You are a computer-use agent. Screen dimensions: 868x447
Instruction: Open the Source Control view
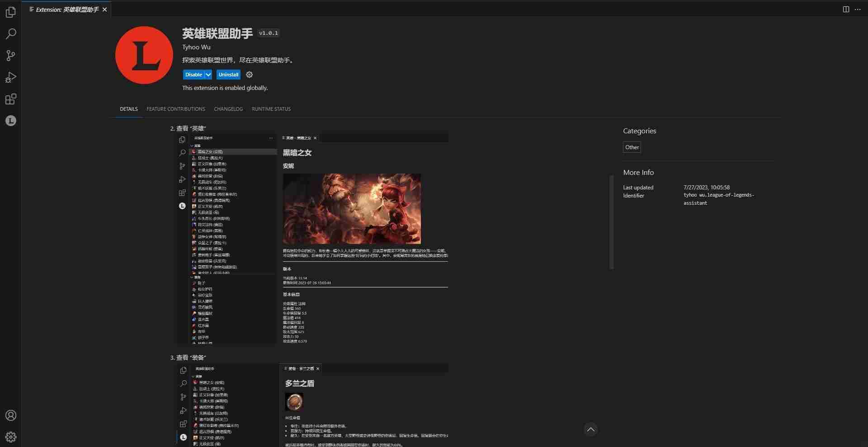click(11, 56)
